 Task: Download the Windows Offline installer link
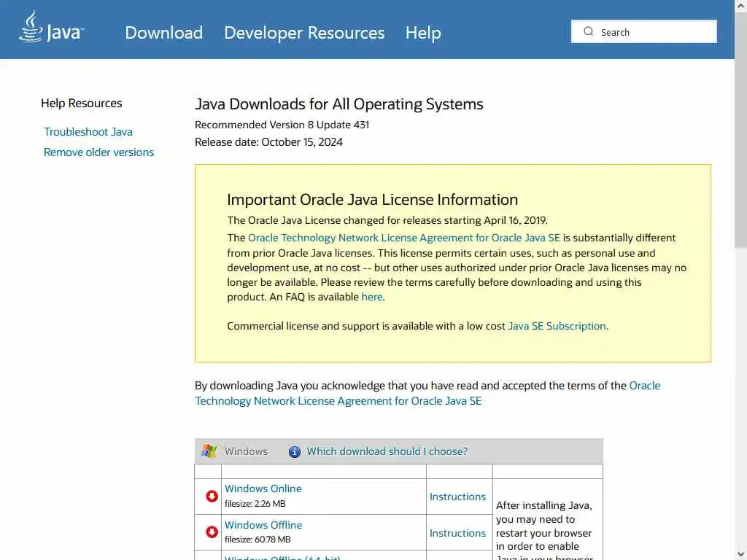tap(263, 525)
